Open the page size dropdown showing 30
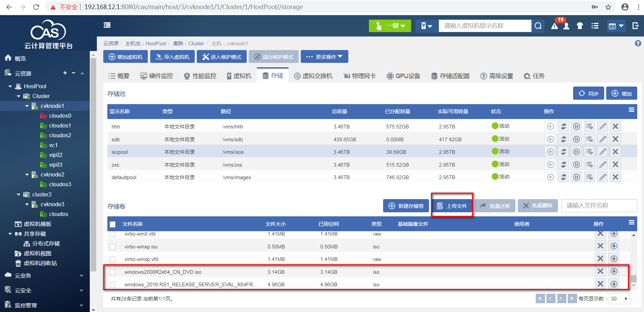The image size is (644, 312). (x=619, y=299)
